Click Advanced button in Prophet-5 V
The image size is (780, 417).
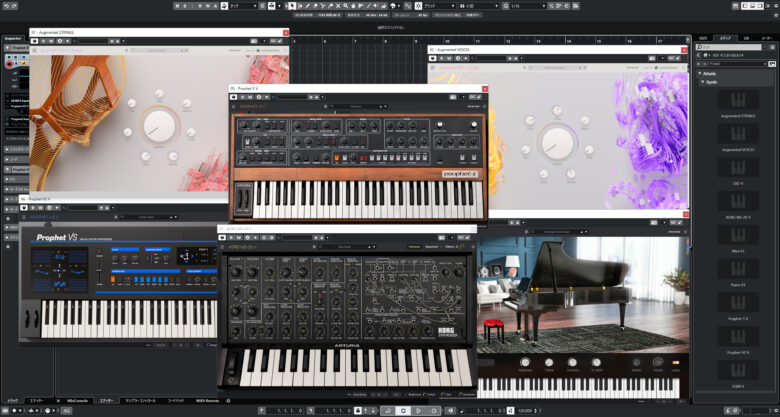[x=473, y=106]
